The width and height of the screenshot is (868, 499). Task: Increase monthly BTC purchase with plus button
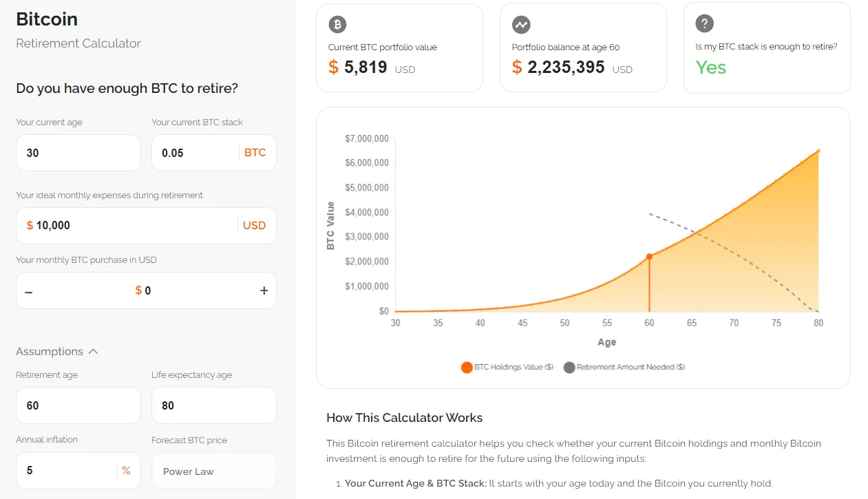coord(264,290)
